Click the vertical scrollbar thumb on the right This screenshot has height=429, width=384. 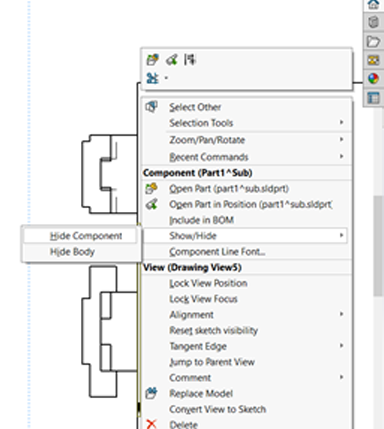[x=378, y=245]
